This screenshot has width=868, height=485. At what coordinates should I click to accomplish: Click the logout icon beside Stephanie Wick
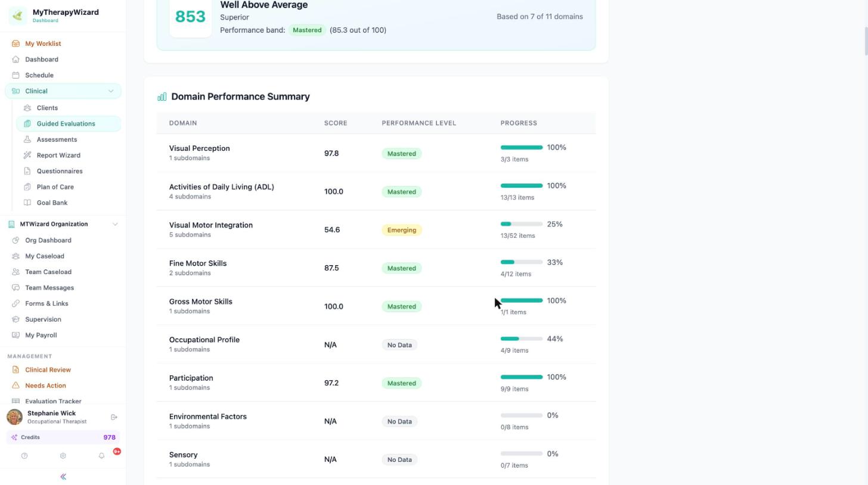(114, 417)
